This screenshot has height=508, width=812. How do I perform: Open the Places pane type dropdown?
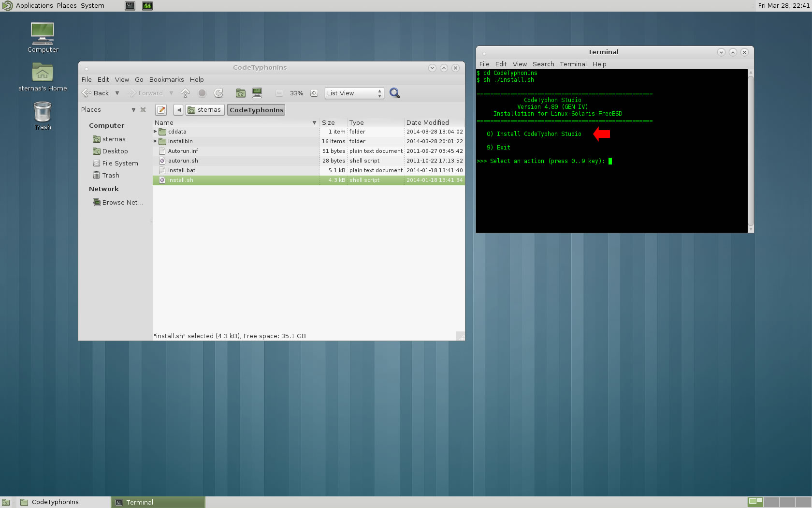[133, 110]
